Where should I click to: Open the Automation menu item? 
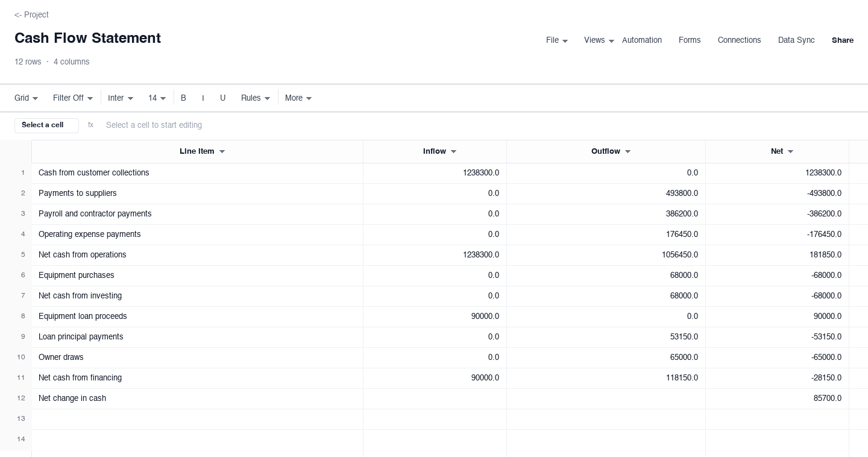coord(641,40)
